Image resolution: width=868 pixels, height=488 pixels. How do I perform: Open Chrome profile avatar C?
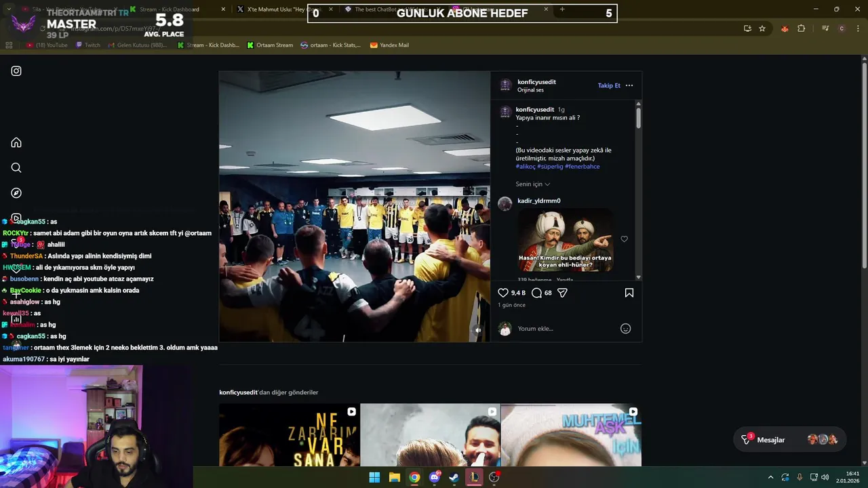842,28
